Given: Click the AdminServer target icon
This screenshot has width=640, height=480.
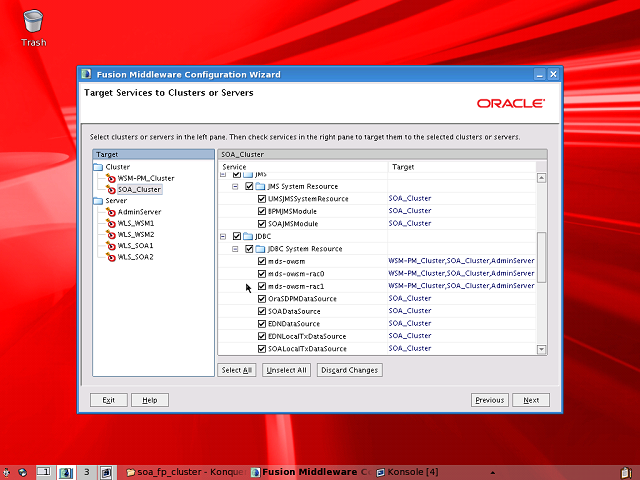Looking at the screenshot, I should click(x=111, y=212).
